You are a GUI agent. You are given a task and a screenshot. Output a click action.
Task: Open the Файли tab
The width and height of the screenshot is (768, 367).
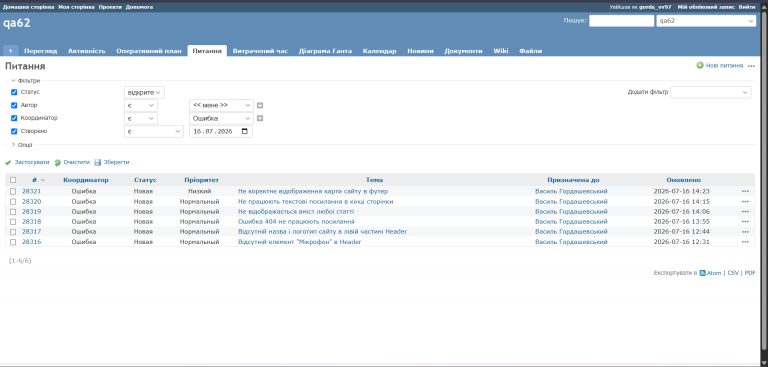click(530, 51)
